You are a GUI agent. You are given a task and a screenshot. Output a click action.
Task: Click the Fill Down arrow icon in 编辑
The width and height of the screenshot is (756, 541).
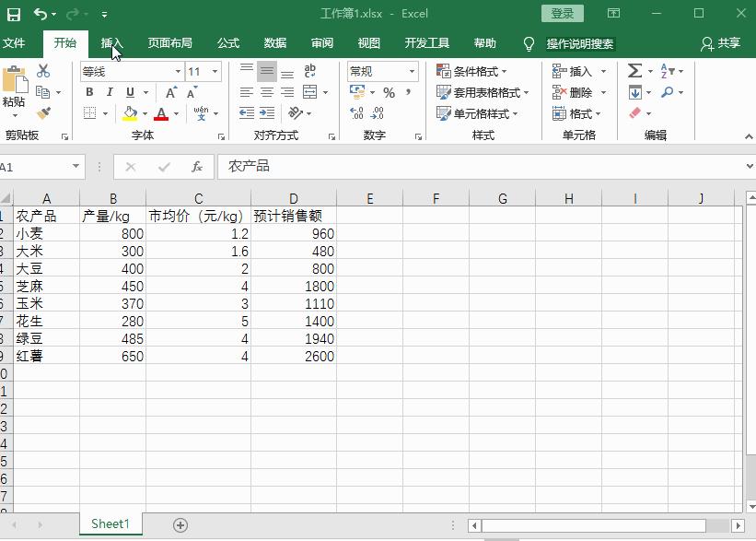coord(635,92)
